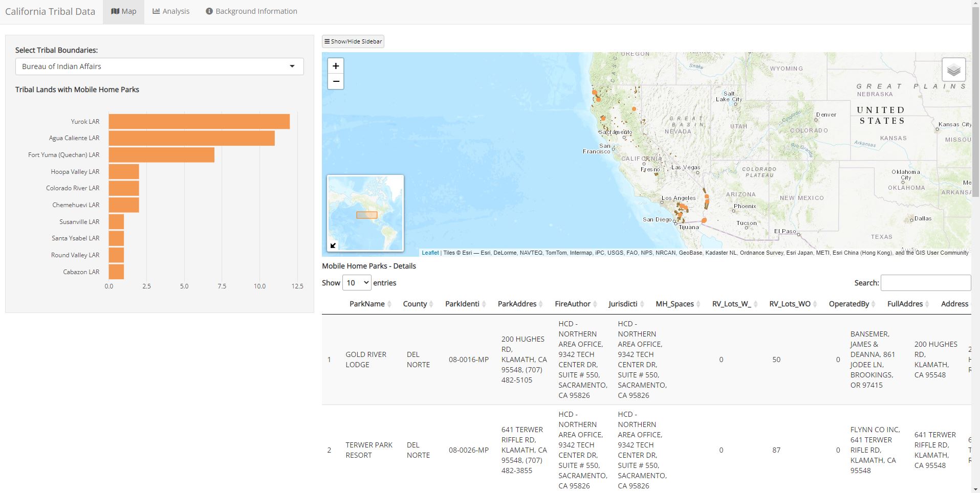This screenshot has width=980, height=493.
Task: Sort table by ParkAddres column
Action: pos(520,304)
